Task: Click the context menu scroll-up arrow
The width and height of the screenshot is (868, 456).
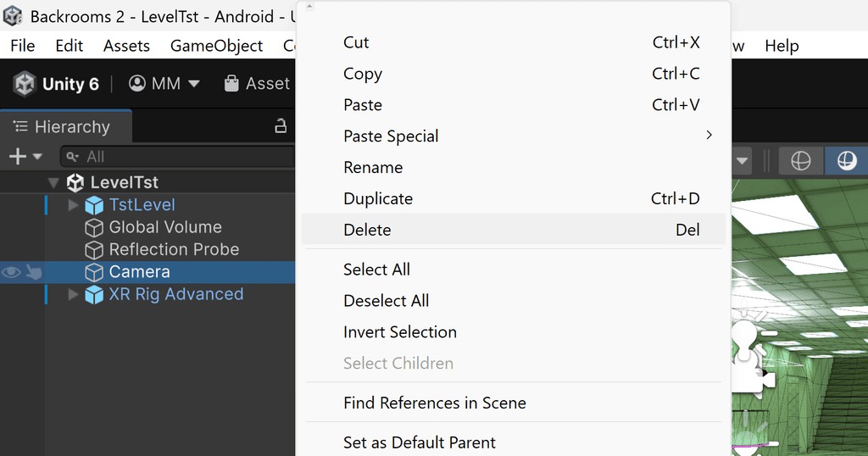Action: pyautogui.click(x=310, y=7)
